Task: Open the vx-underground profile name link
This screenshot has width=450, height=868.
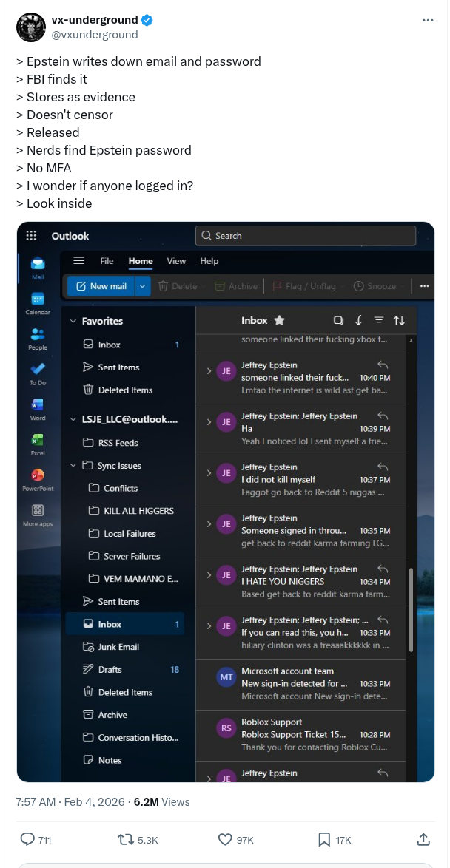Action: (95, 20)
